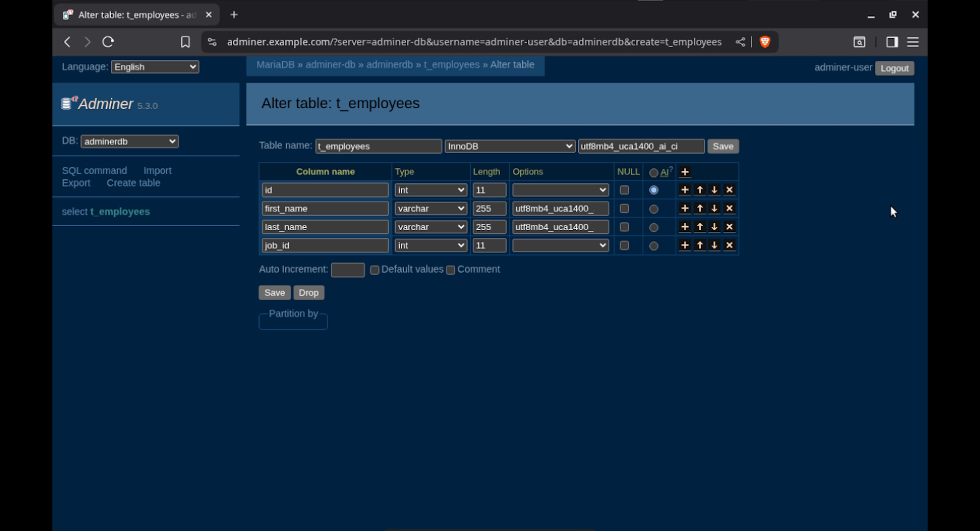Viewport: 980px width, 531px height.
Task: Open the Language dropdown
Action: (x=155, y=67)
